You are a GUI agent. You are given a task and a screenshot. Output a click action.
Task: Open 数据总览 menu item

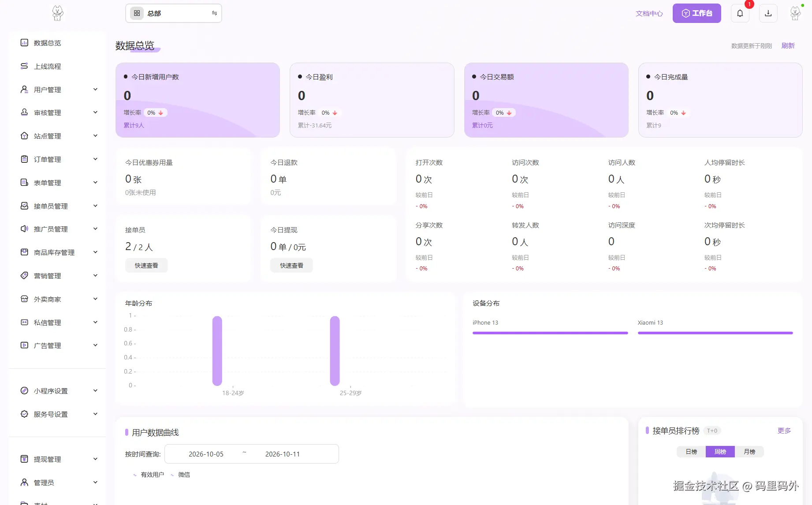coord(48,43)
